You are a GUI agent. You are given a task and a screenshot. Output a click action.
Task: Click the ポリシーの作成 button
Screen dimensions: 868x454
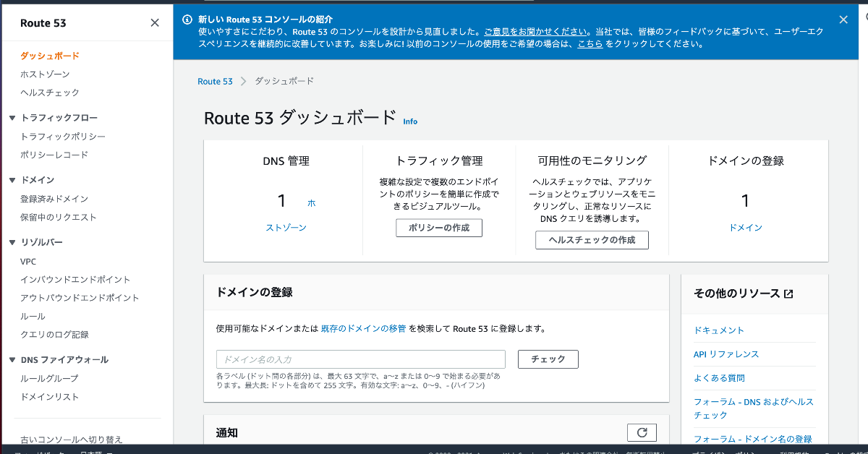439,228
